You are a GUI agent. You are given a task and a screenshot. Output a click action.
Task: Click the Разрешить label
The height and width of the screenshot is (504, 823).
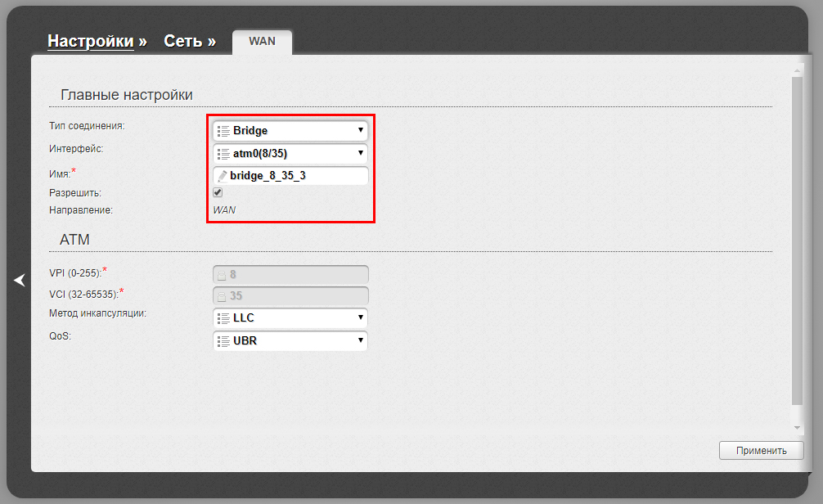pyautogui.click(x=75, y=192)
